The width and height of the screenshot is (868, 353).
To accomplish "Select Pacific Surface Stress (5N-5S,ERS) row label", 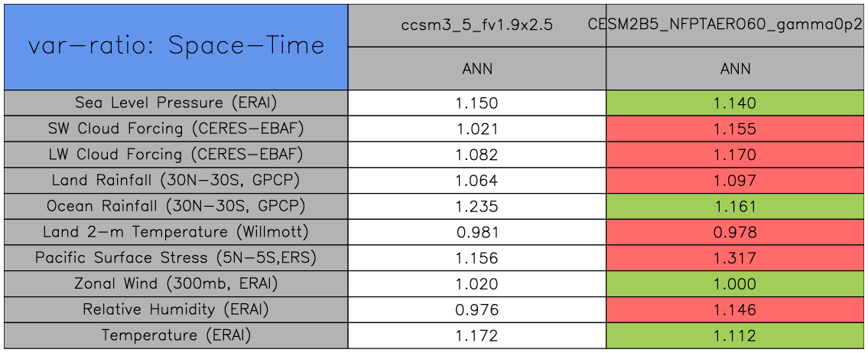I will (x=176, y=258).
